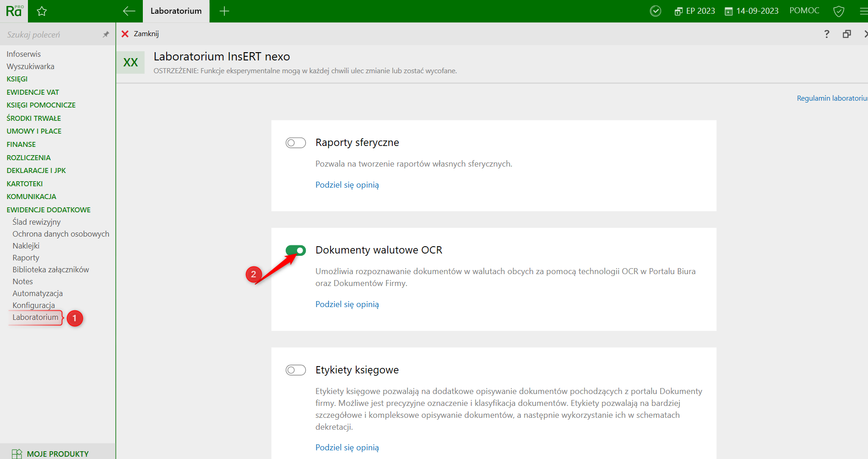Viewport: 868px width, 459px height.
Task: Open a new tab with plus icon
Action: [x=224, y=11]
